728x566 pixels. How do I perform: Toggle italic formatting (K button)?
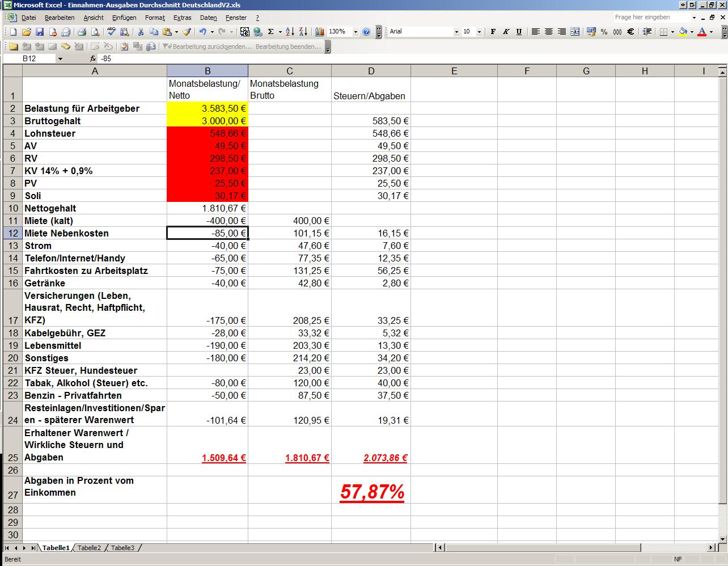(506, 32)
